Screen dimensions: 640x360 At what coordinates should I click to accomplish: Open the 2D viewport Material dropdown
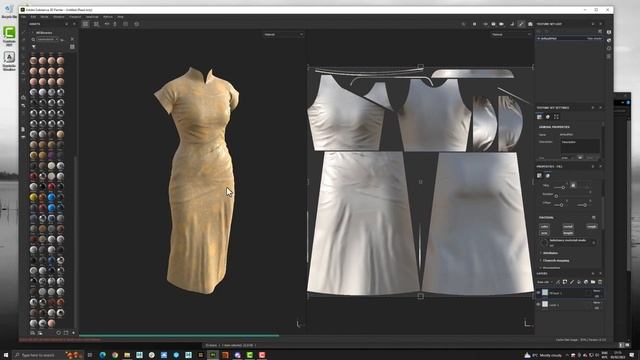click(x=511, y=35)
